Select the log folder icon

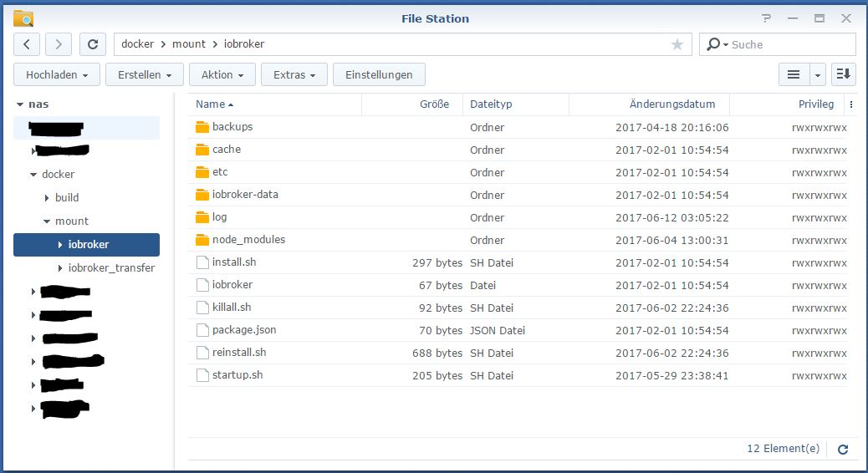[x=202, y=217]
